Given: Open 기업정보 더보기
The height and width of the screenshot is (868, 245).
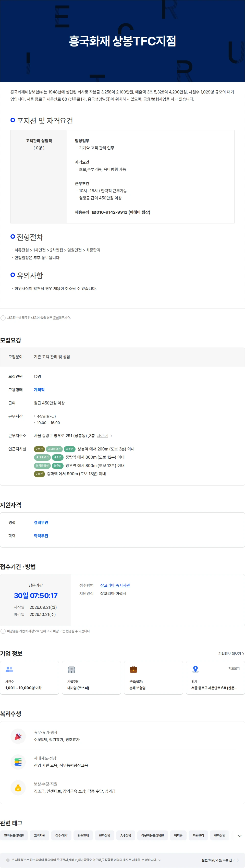Looking at the screenshot, I should (231, 654).
